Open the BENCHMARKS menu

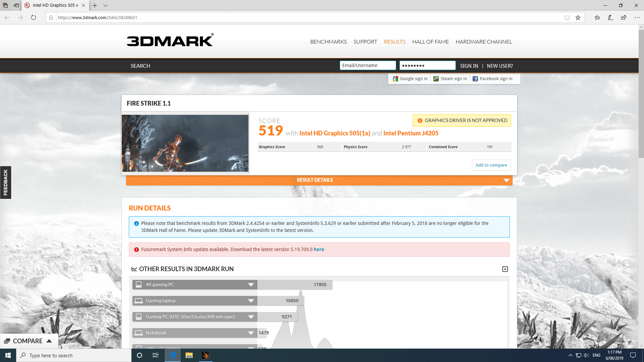328,42
